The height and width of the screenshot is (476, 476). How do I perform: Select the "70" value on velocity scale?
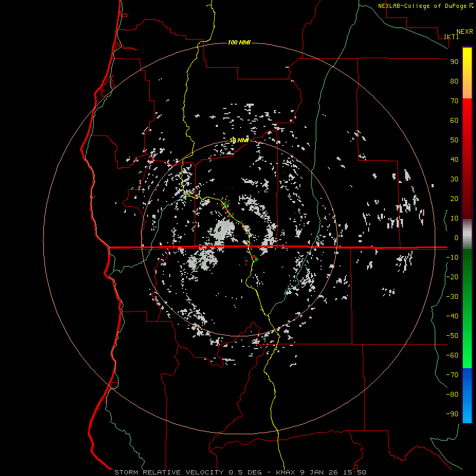click(454, 101)
